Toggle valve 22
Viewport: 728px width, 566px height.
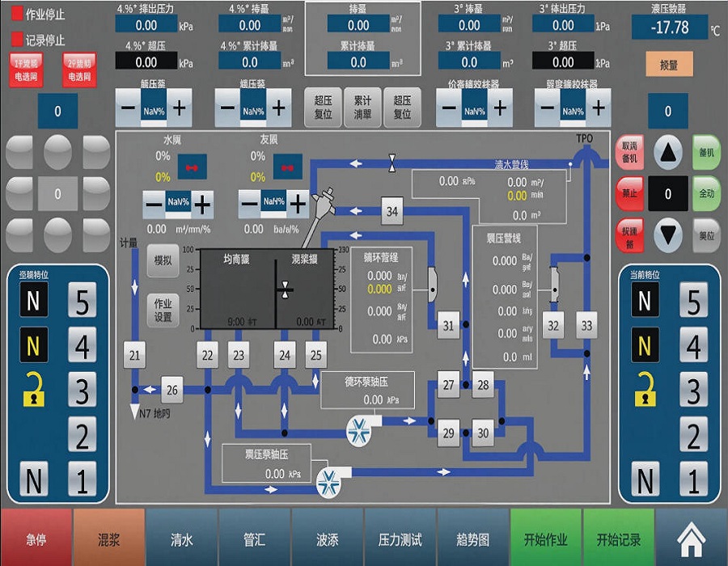(207, 356)
